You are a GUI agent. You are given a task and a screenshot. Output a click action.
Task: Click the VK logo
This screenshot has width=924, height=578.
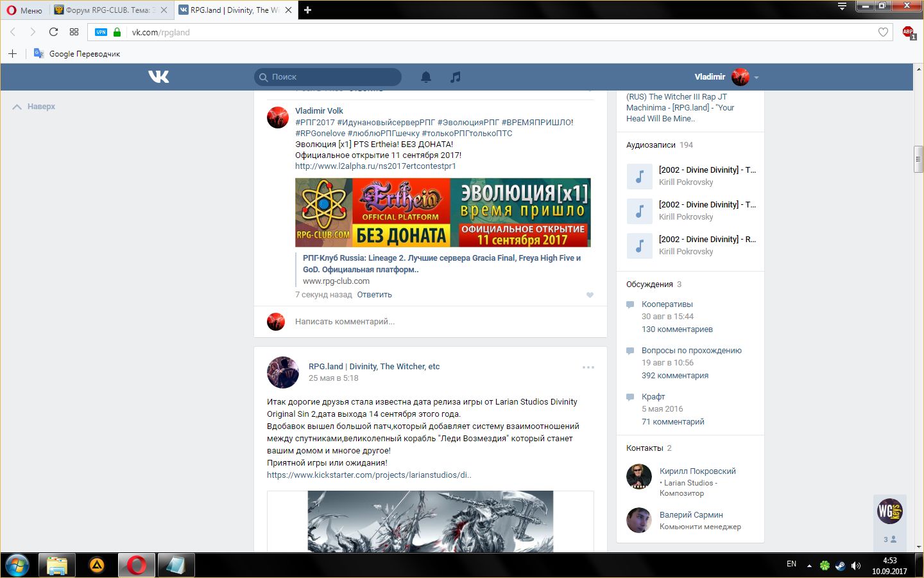(x=158, y=76)
